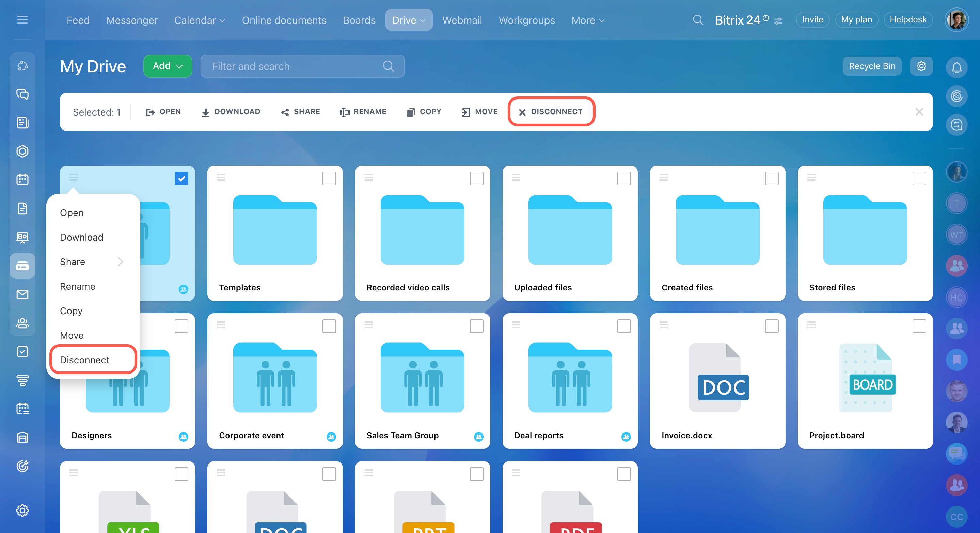This screenshot has height=533, width=980.
Task: Expand the Share submenu arrow
Action: tap(120, 262)
